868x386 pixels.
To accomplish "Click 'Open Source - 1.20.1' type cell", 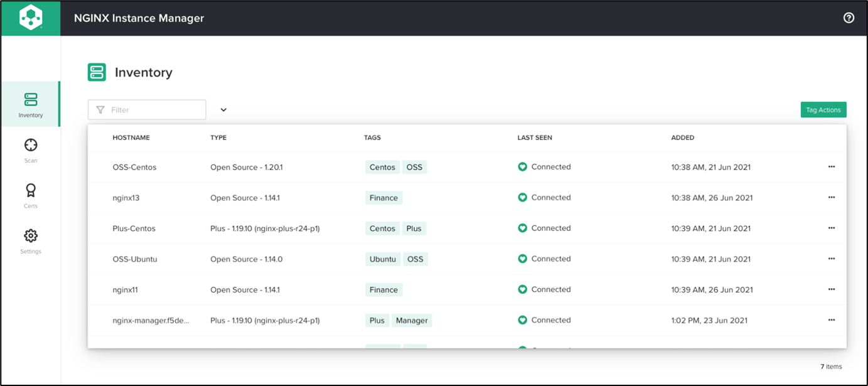I will 247,167.
